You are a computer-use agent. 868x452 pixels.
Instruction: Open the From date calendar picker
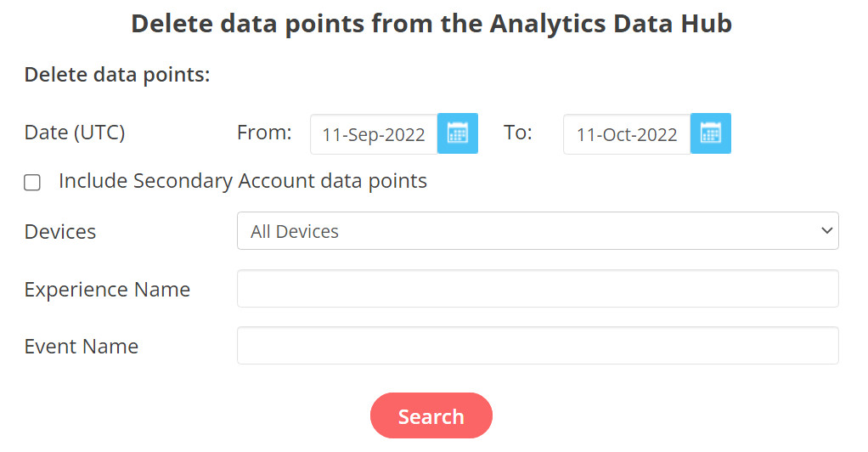pos(458,133)
